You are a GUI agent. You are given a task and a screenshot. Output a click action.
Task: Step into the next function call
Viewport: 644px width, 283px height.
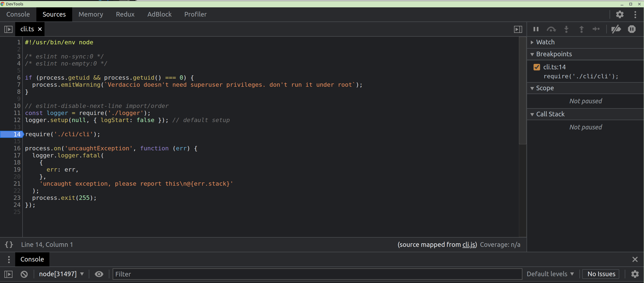[566, 29]
